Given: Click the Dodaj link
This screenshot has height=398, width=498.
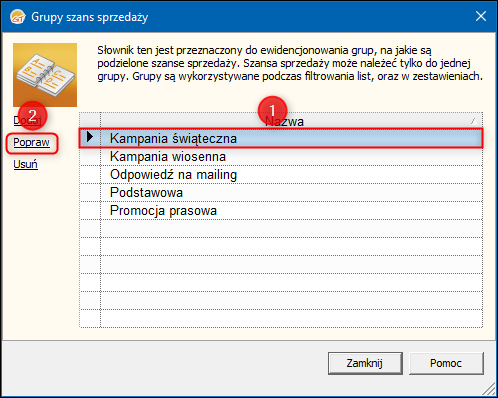Looking at the screenshot, I should click(x=27, y=120).
